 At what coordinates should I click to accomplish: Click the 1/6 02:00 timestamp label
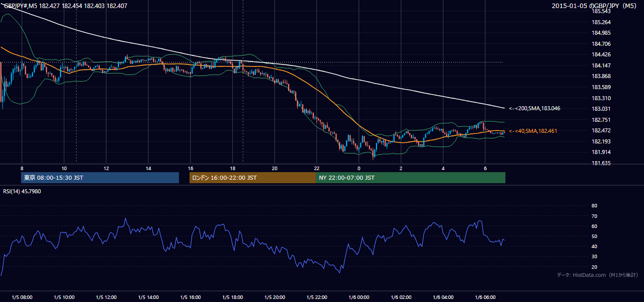pyautogui.click(x=401, y=297)
